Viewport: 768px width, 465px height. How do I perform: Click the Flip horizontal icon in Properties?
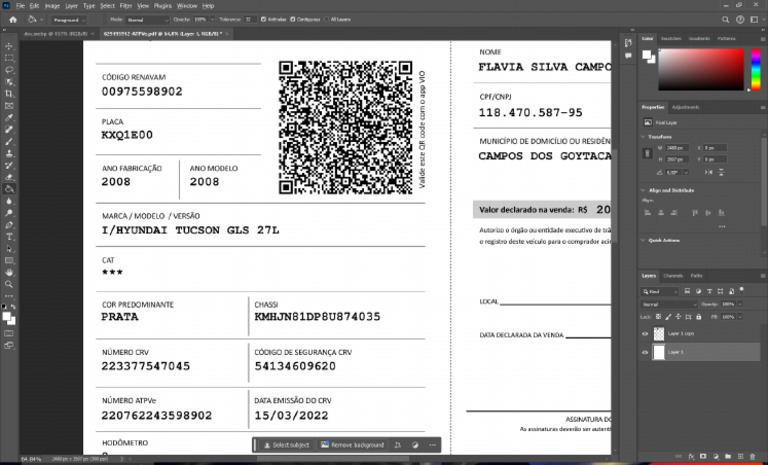[709, 172]
